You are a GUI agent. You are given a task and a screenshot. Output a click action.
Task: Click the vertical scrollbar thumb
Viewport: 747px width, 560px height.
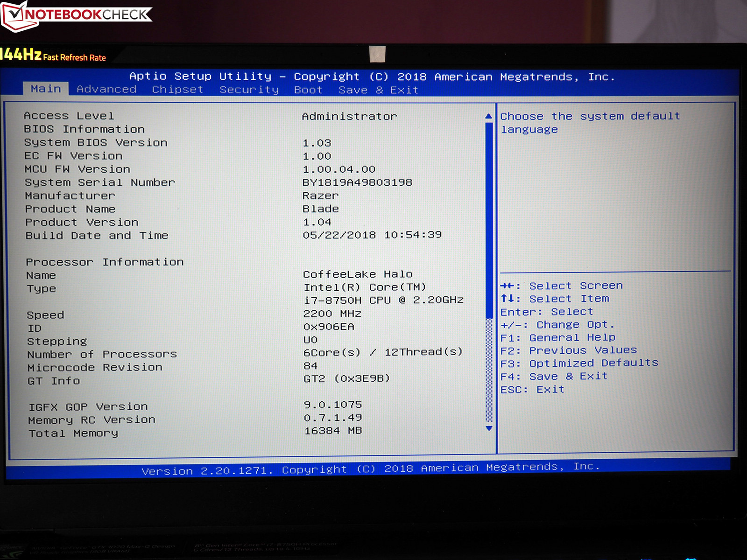pyautogui.click(x=489, y=220)
